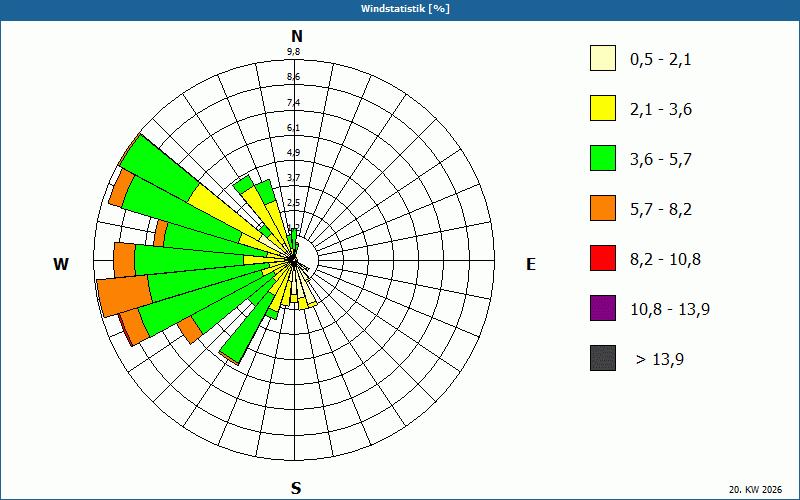
Task: Click the 'S' compass label
Action: point(296,488)
